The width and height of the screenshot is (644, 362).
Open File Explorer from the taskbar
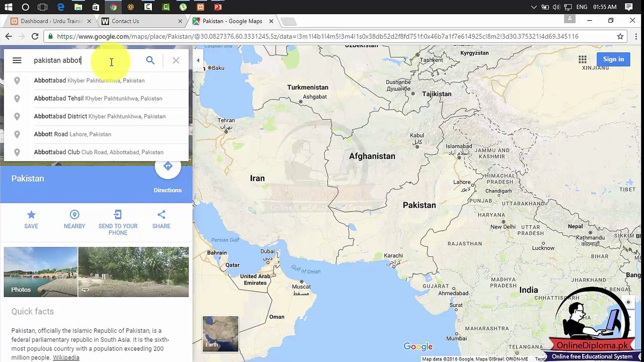click(x=78, y=7)
